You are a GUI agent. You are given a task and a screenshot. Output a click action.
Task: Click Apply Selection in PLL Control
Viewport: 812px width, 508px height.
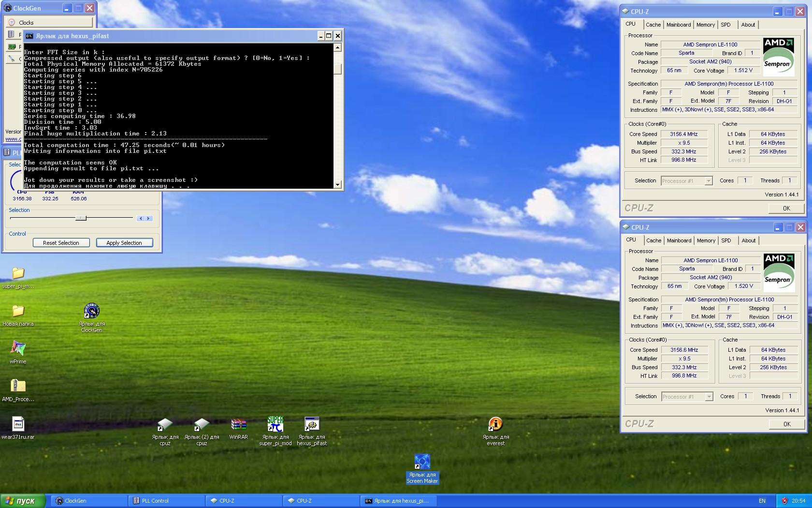[x=124, y=243]
